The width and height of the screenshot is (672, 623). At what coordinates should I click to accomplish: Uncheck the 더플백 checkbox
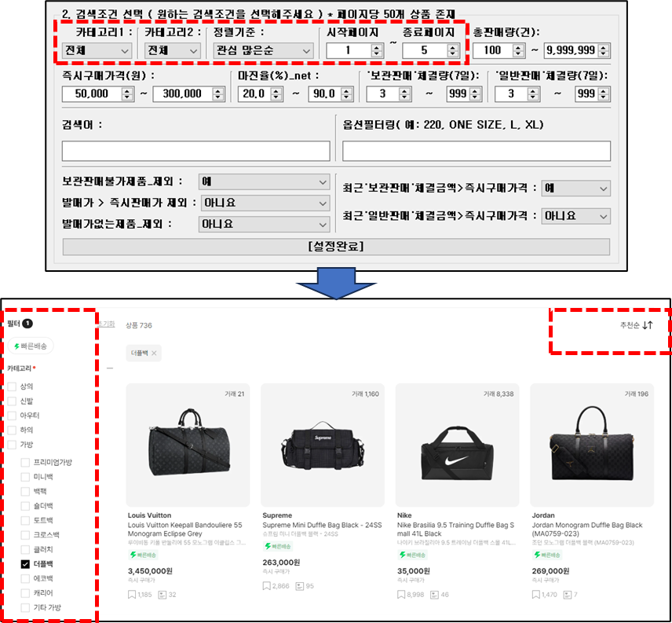pos(25,564)
